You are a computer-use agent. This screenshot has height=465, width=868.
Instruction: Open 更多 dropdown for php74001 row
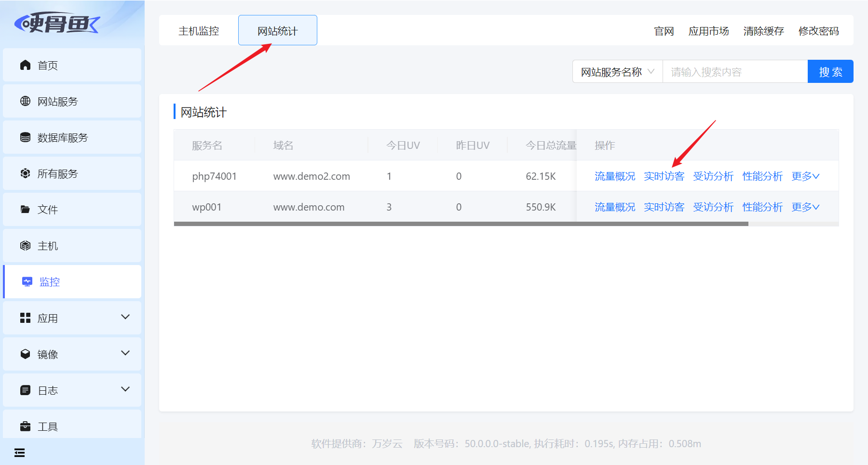[x=805, y=176]
